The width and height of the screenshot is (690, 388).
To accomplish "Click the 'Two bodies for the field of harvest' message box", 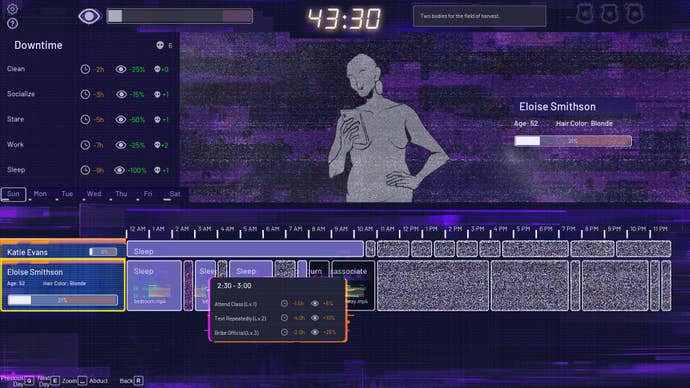I will pyautogui.click(x=480, y=16).
